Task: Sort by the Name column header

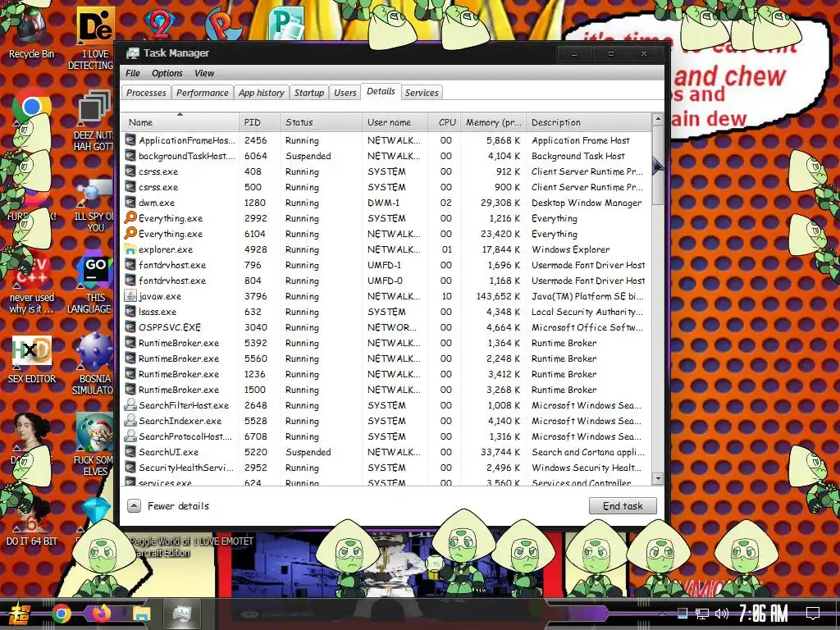Action: (x=180, y=122)
